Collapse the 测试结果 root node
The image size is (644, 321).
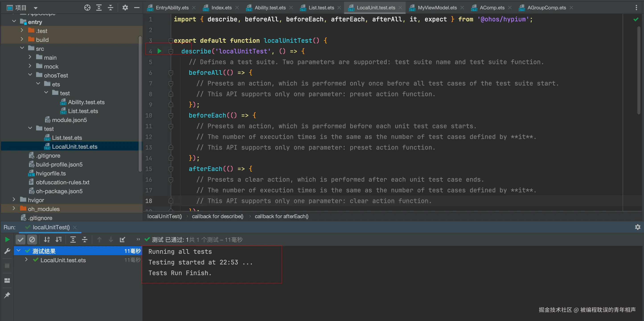[18, 251]
